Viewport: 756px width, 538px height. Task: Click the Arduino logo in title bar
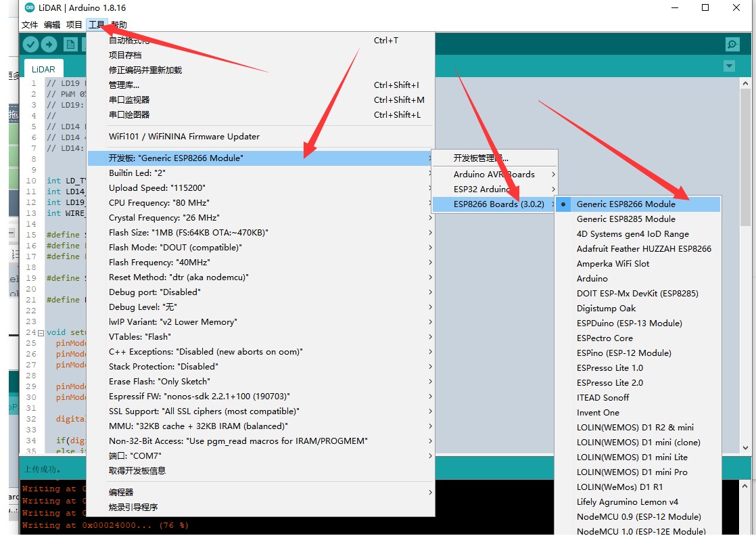click(x=30, y=7)
